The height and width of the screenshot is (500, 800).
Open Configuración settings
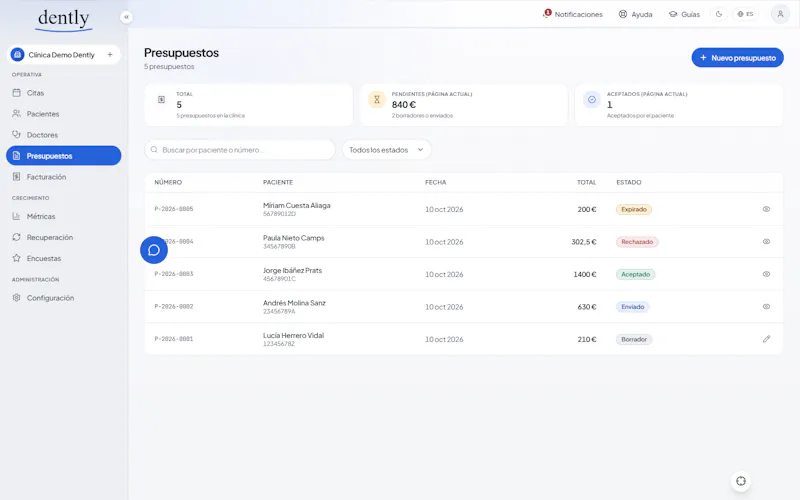tap(64, 298)
